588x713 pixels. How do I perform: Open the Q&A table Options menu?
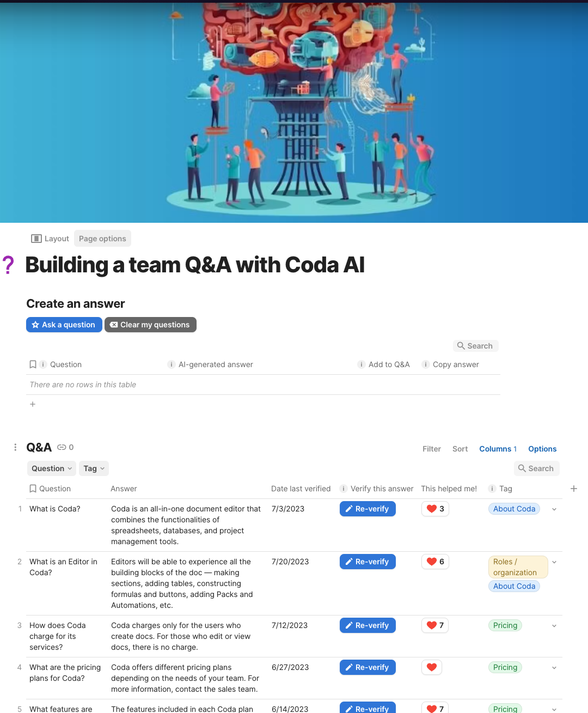(x=542, y=449)
